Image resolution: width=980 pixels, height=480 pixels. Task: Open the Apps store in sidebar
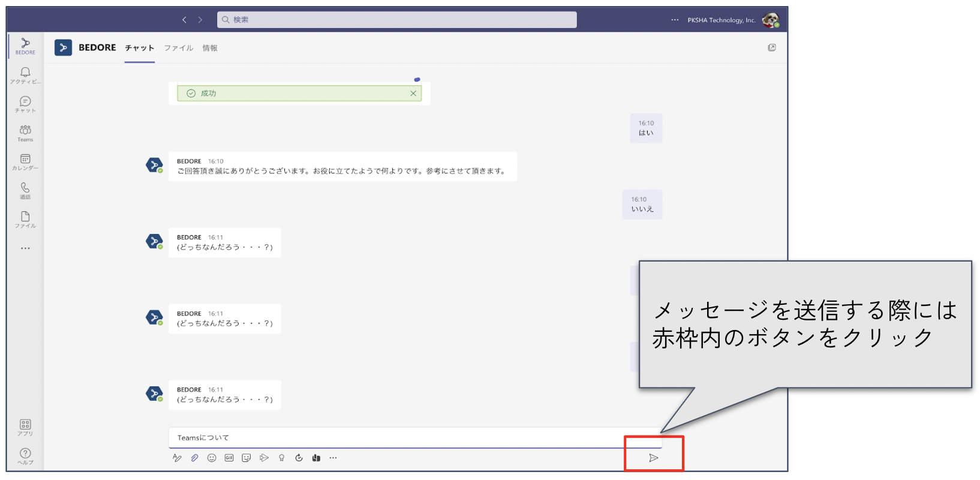click(25, 428)
